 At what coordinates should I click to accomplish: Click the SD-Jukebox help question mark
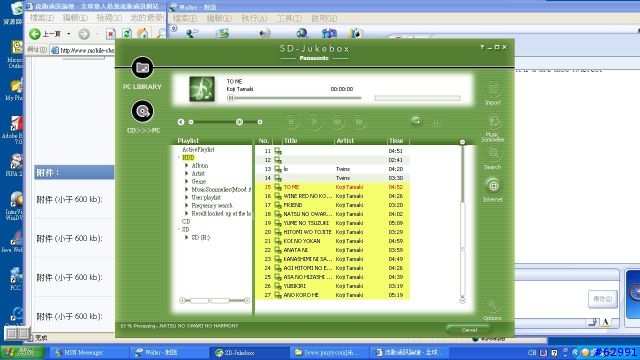coord(482,47)
